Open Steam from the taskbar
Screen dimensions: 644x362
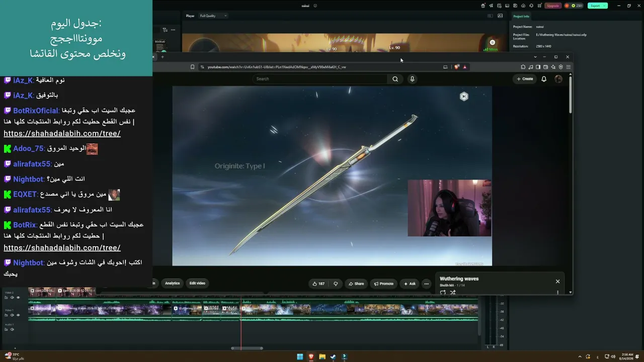(x=333, y=357)
